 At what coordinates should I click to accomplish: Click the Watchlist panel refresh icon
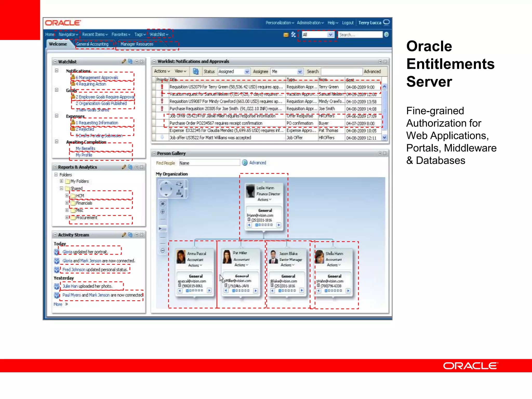point(130,61)
